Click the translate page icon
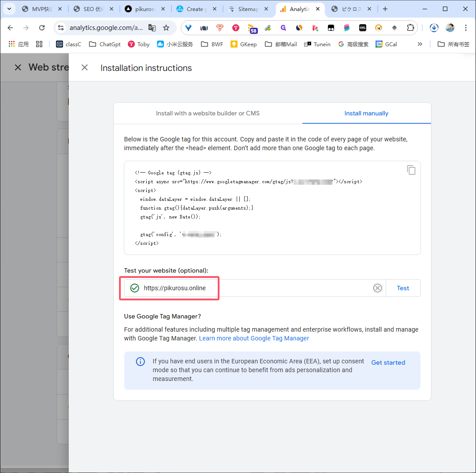Image resolution: width=476 pixels, height=473 pixels. coord(152,28)
